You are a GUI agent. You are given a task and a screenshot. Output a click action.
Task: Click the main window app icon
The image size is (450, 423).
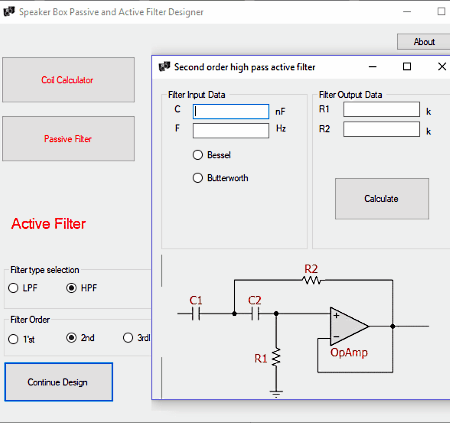[9, 12]
